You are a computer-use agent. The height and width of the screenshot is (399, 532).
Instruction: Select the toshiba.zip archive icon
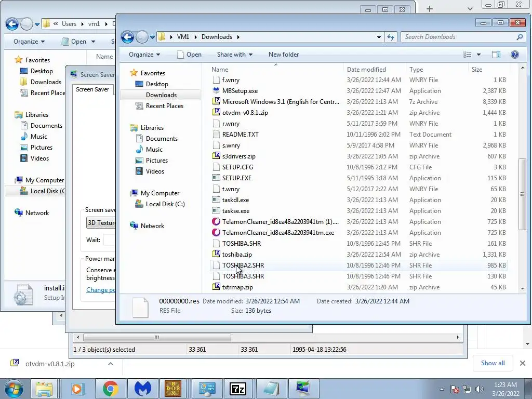click(x=216, y=254)
